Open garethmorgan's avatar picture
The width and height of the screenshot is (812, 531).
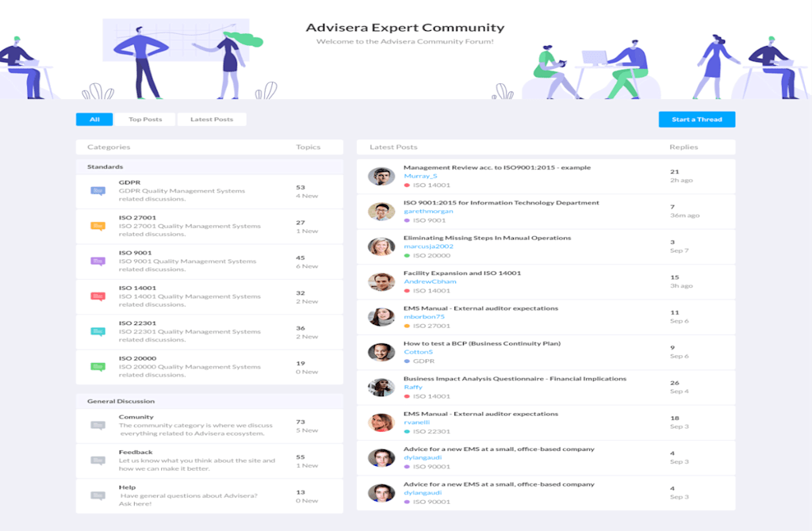coord(381,212)
